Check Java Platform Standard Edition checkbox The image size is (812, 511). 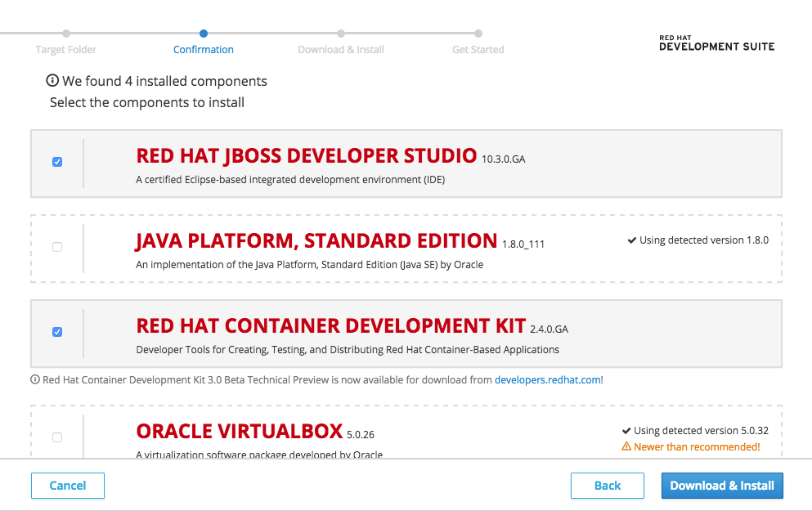pyautogui.click(x=57, y=247)
